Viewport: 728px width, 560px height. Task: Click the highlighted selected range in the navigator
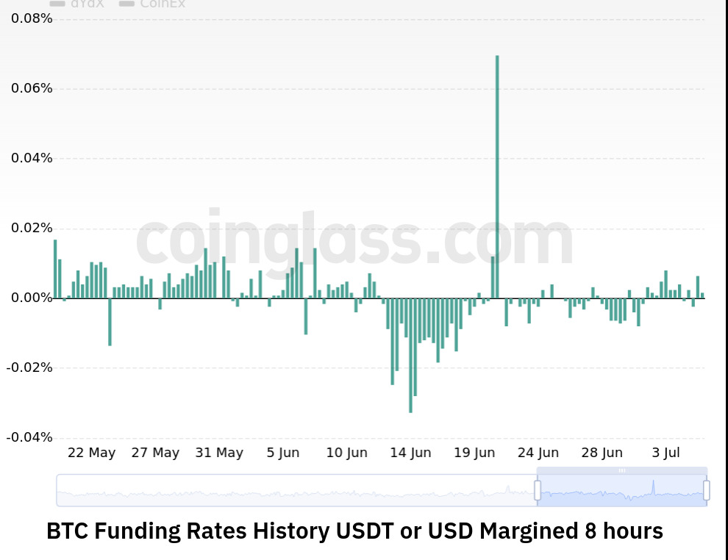(622, 491)
